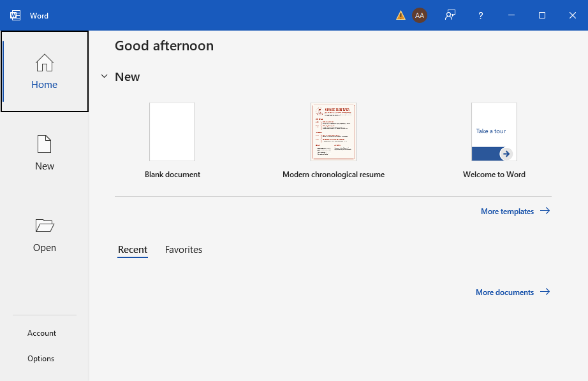This screenshot has width=588, height=381.
Task: Click the Word logo in the title bar
Action: coord(14,15)
